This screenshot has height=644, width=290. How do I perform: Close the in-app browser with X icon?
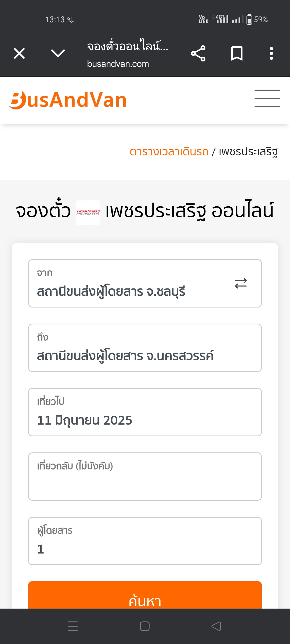click(19, 53)
